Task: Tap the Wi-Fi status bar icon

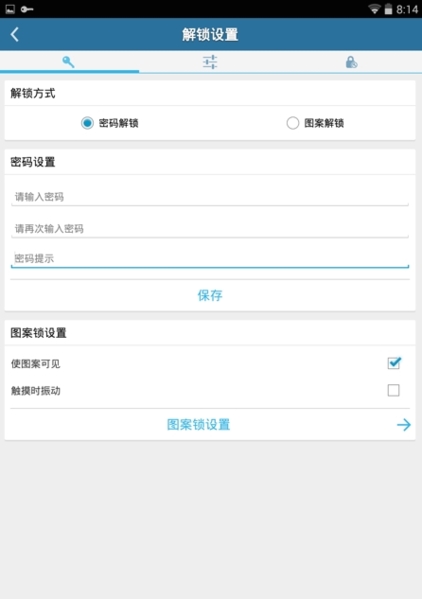Action: (375, 9)
